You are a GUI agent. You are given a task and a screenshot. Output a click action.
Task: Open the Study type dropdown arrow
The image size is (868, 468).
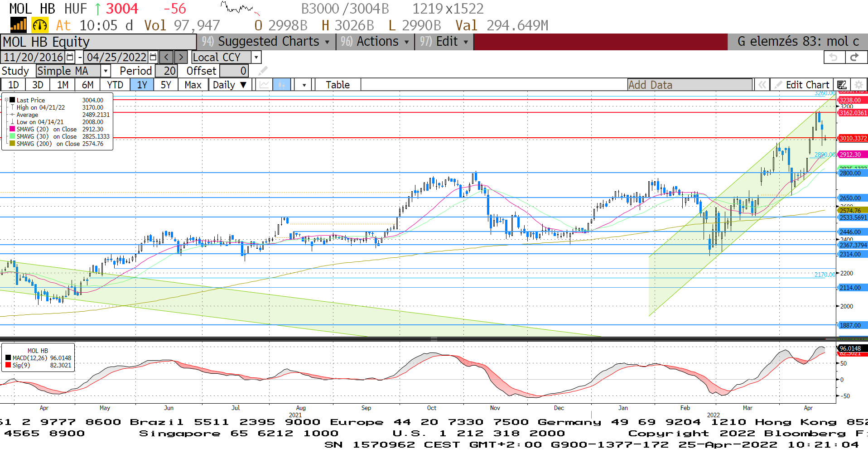pyautogui.click(x=106, y=71)
